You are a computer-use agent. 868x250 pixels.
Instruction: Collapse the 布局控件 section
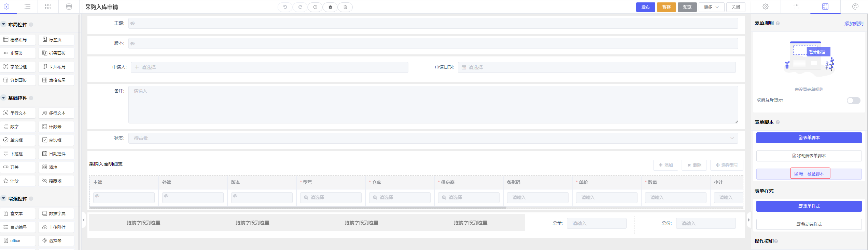[x=4, y=25]
